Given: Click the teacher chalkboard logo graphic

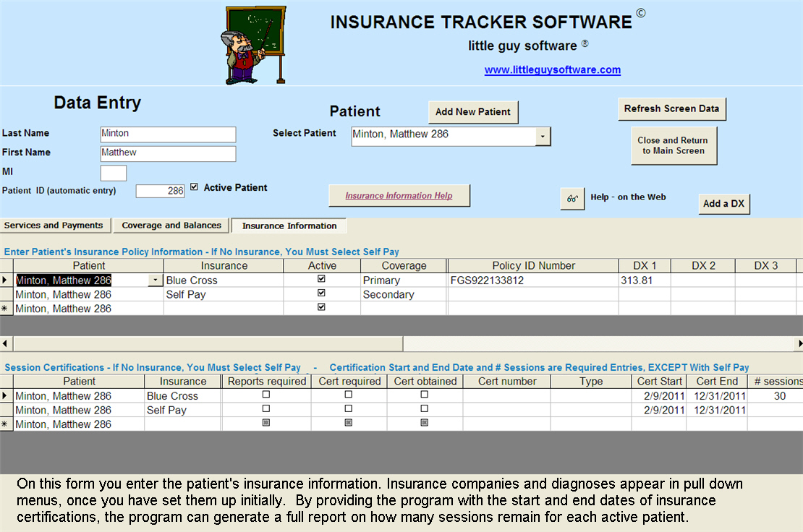Looking at the screenshot, I should click(x=253, y=43).
